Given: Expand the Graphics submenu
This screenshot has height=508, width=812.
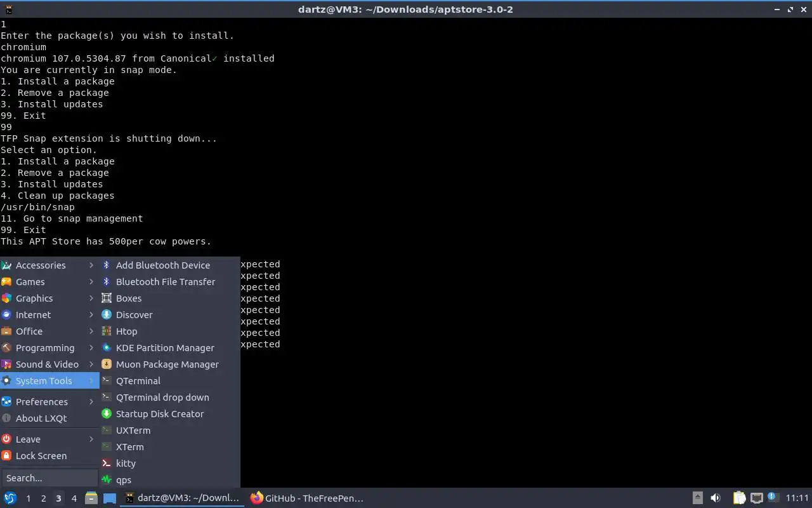Looking at the screenshot, I should pos(49,298).
